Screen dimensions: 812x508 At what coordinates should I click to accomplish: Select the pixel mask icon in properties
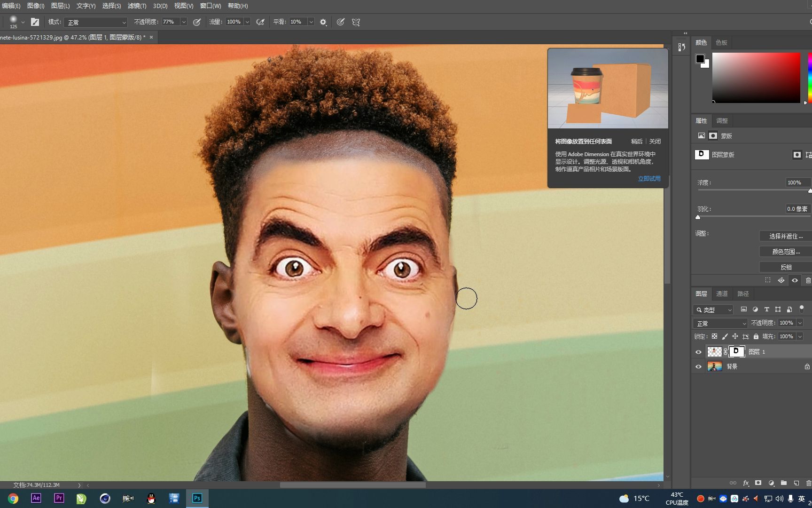[701, 135]
